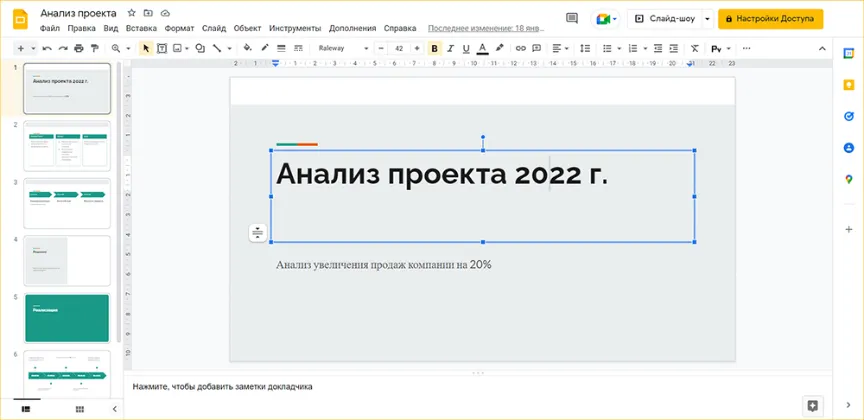This screenshot has height=420, width=864.
Task: Select the paint format roller tool
Action: click(x=94, y=49)
